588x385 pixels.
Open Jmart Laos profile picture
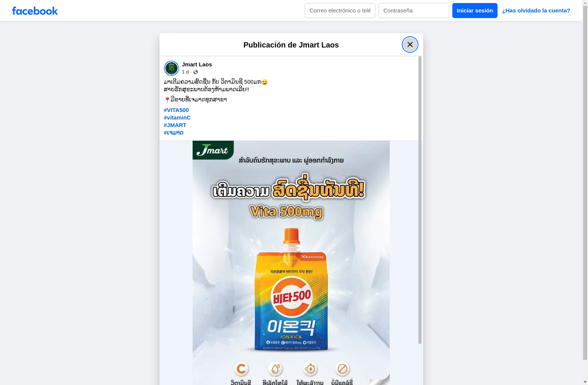[171, 68]
